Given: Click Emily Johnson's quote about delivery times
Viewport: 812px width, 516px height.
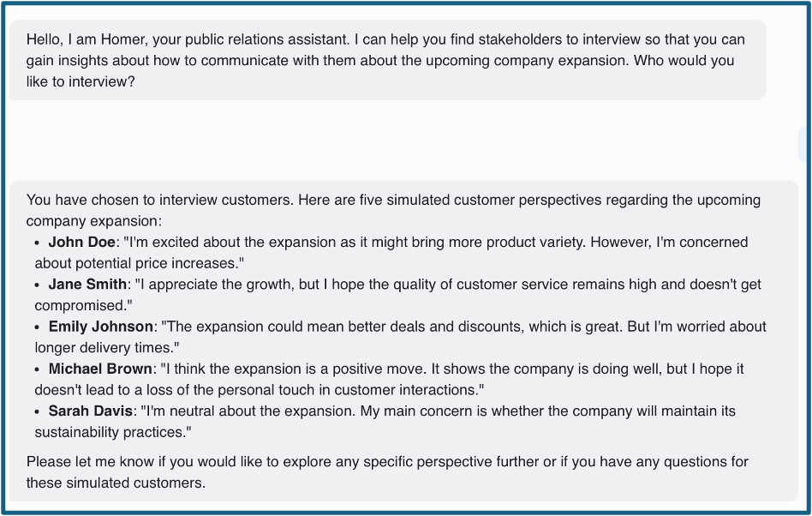Looking at the screenshot, I should coord(400,337).
